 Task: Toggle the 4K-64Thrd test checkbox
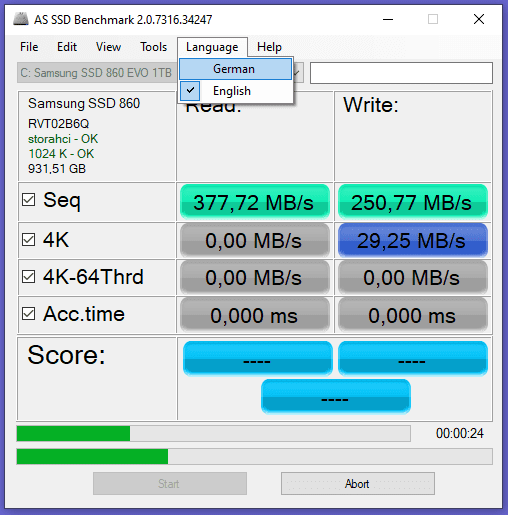28,277
